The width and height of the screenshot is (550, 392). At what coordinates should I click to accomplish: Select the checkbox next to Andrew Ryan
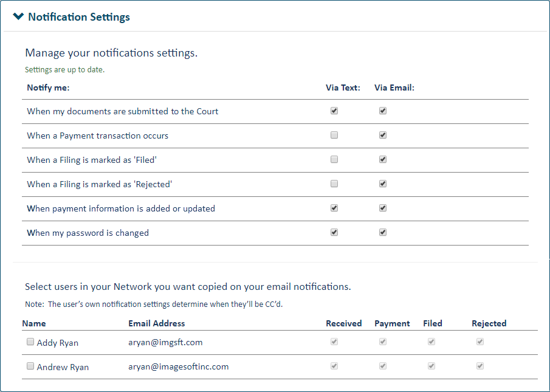tap(30, 366)
